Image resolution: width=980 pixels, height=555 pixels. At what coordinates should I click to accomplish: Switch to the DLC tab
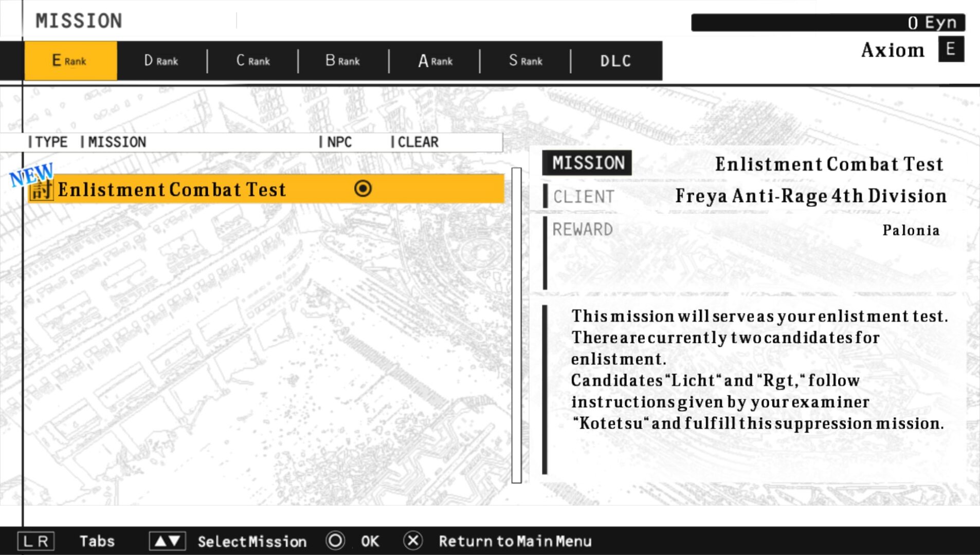coord(615,61)
